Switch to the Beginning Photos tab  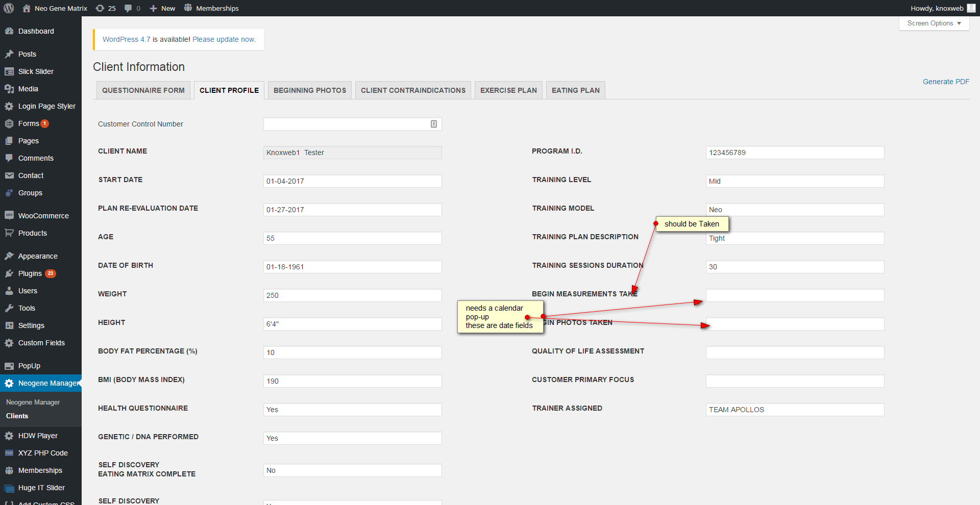tap(310, 90)
